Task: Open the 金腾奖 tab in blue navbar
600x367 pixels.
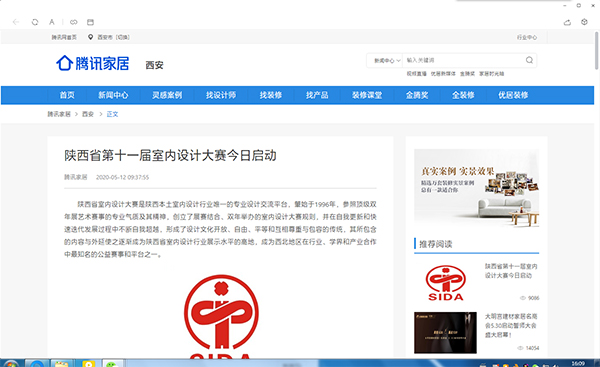Action: pos(417,95)
